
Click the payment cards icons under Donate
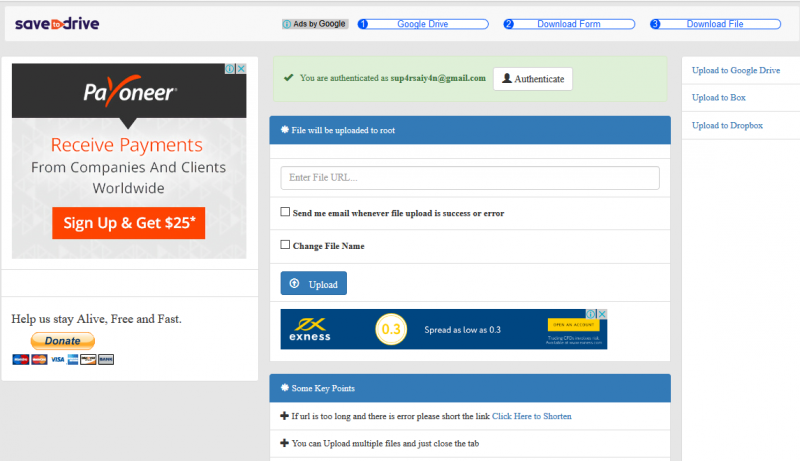pos(63,360)
